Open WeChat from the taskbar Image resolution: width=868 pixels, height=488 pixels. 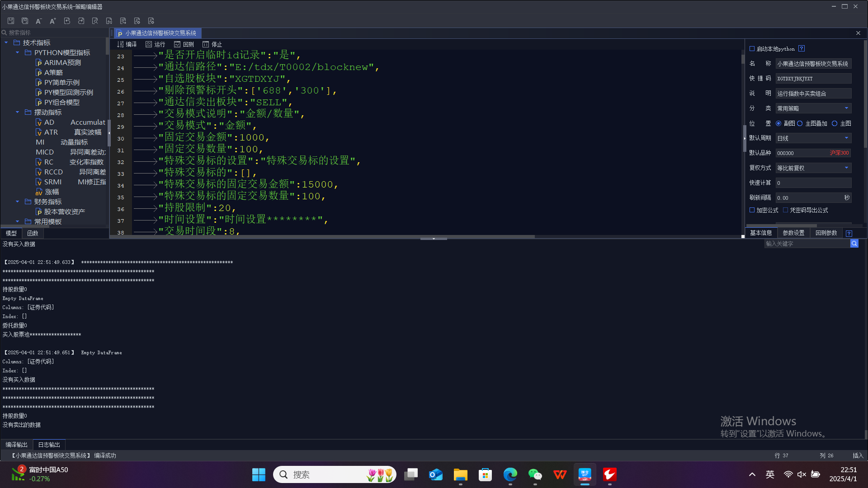click(535, 474)
